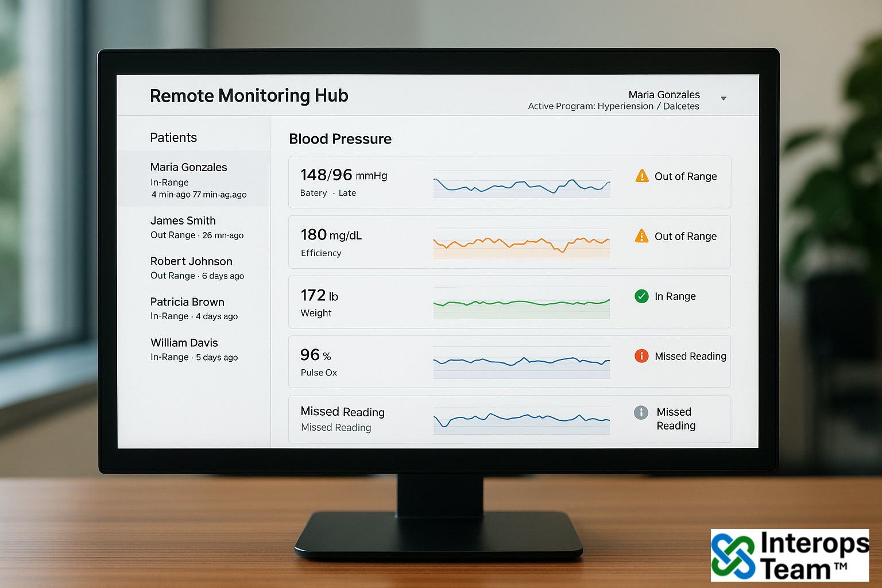Click the blood pressure Out of Range warning icon
Screen dimensions: 882x588
coord(642,176)
